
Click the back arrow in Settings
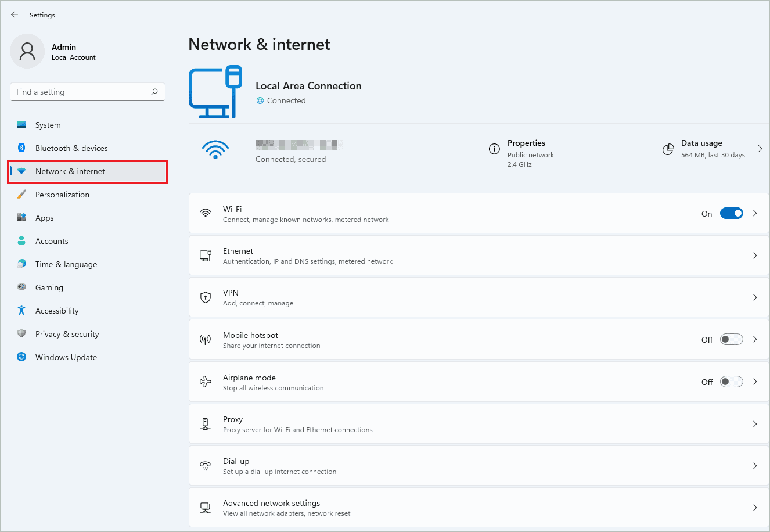[x=15, y=15]
